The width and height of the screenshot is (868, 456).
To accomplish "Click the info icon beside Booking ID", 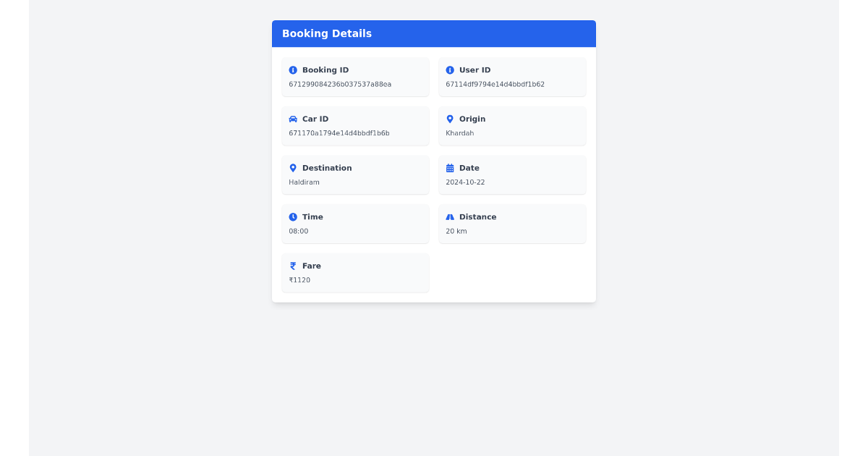I will 293,69.
